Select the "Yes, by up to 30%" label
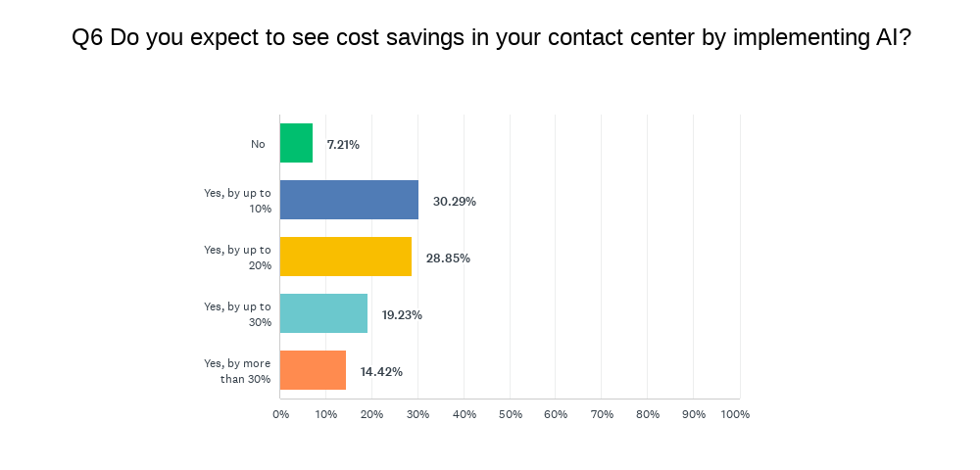The image size is (980, 470). [x=237, y=314]
